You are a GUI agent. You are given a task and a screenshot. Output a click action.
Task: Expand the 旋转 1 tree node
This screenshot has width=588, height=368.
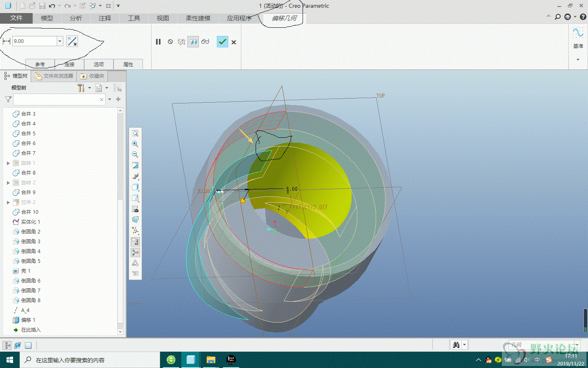point(8,163)
